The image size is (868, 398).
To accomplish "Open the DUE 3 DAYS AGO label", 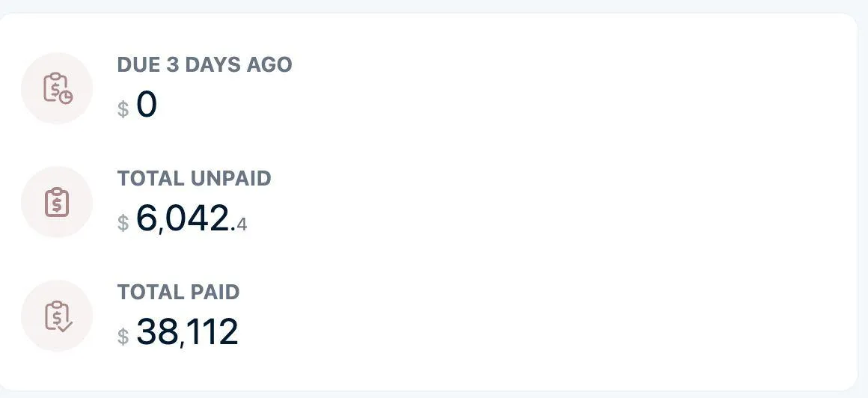I will pyautogui.click(x=204, y=65).
